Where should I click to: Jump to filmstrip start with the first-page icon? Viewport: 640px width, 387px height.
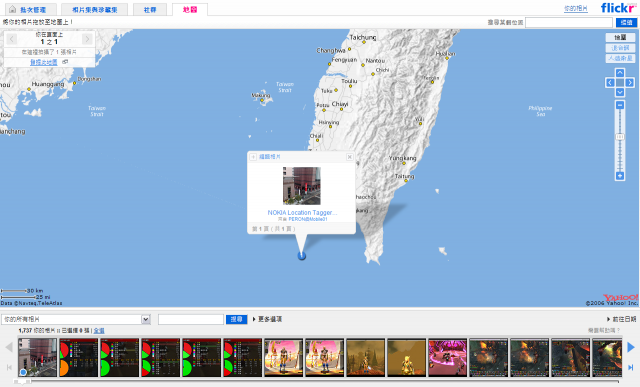tap(9, 367)
